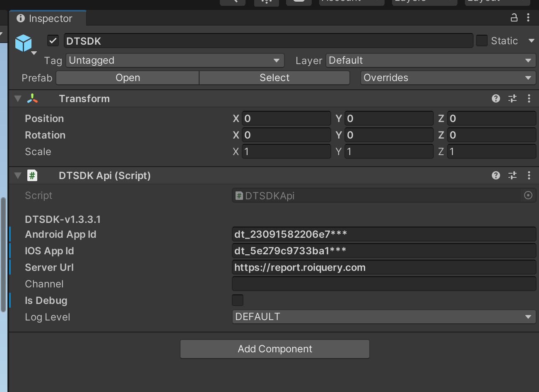Click the Transform header title

coord(84,98)
